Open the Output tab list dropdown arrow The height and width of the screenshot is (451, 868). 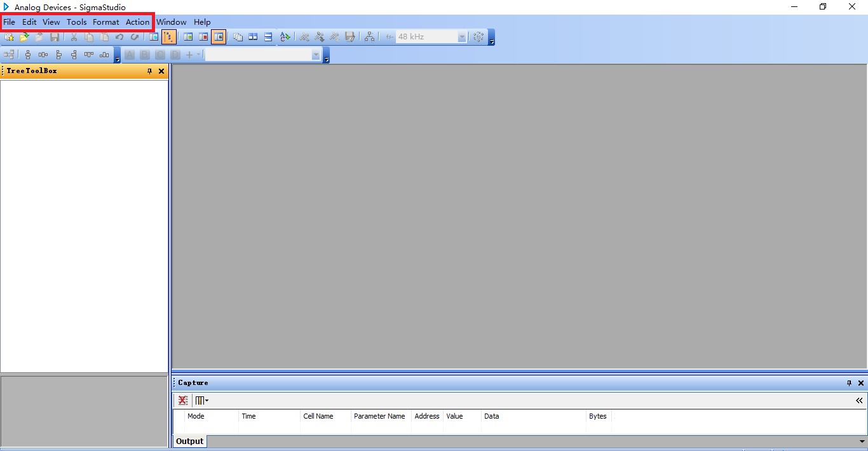[862, 441]
